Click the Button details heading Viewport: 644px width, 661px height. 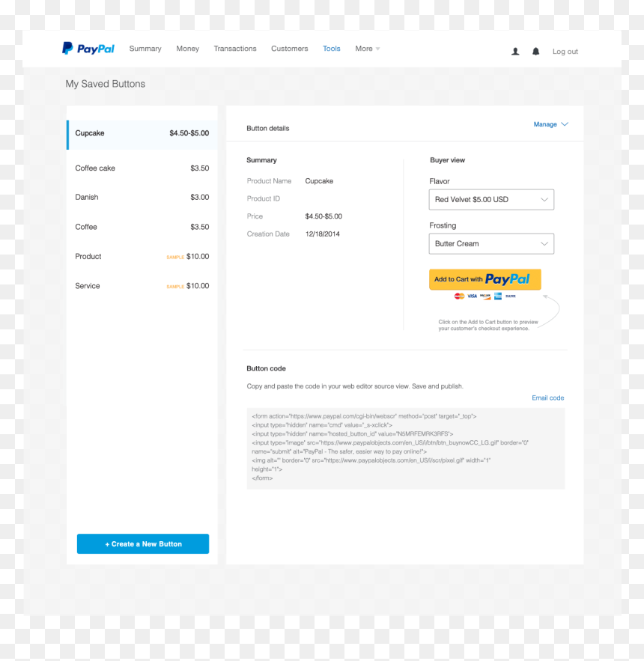click(x=268, y=128)
